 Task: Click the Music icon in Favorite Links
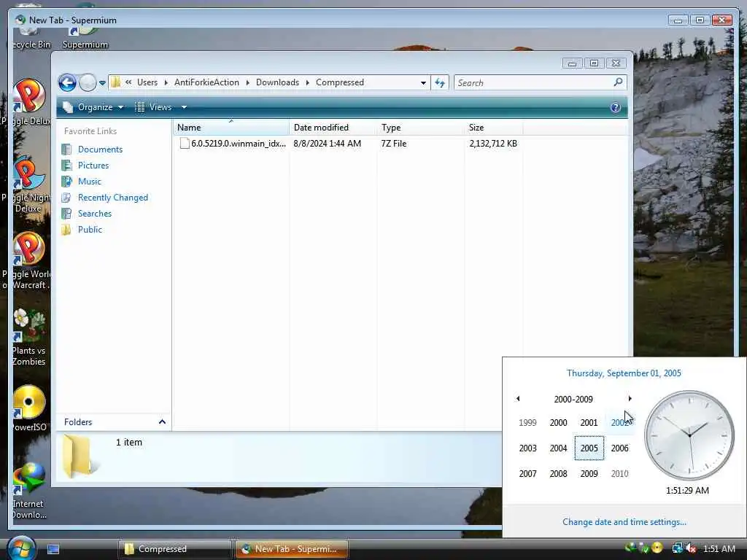(66, 182)
